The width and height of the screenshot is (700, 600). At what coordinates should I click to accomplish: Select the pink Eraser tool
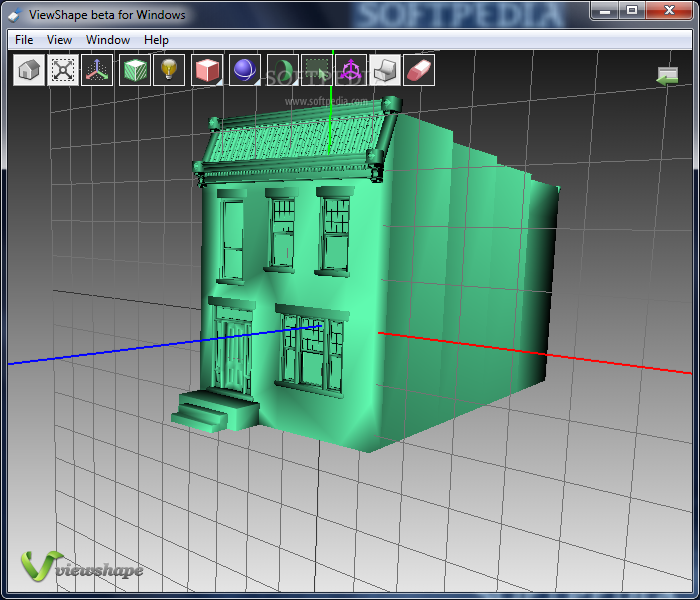[x=419, y=70]
